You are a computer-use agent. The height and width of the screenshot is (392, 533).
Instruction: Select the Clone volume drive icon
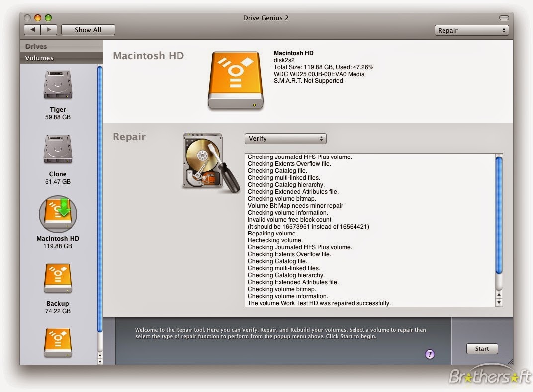[x=58, y=149]
